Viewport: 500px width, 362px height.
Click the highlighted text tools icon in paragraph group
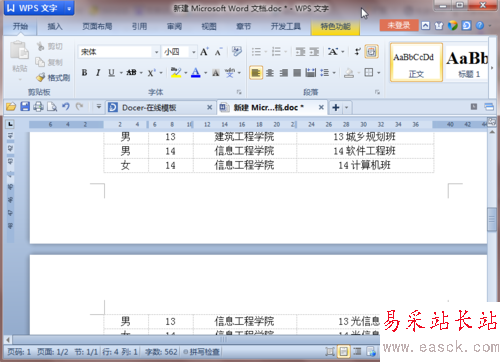371,52
